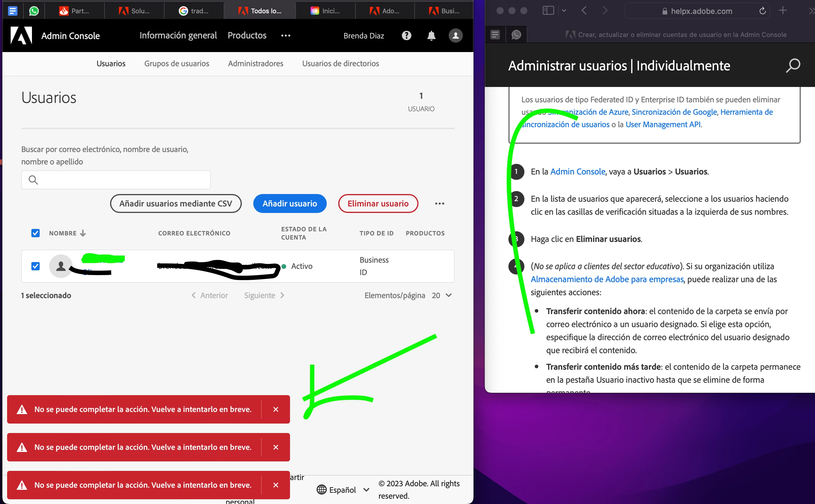Screen dimensions: 815x504
Task: Open the Productos menu item
Action: coord(247,35)
